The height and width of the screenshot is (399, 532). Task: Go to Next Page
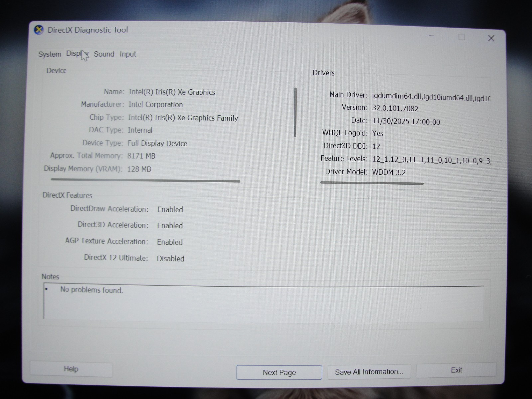(x=279, y=372)
